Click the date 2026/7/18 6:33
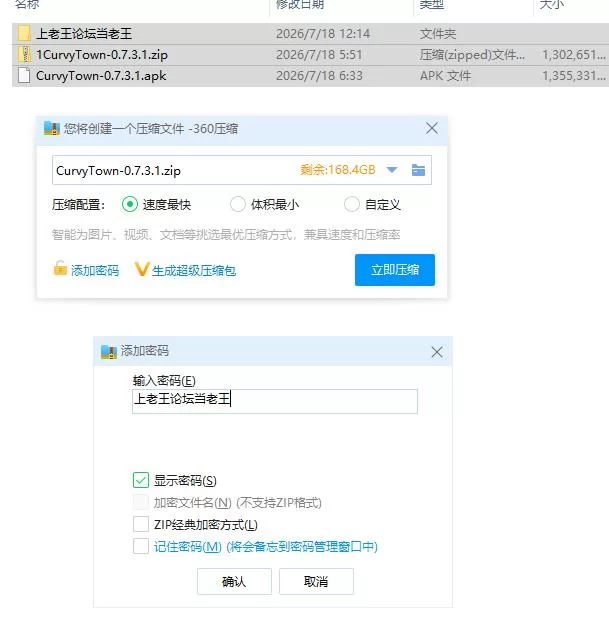 coord(319,76)
